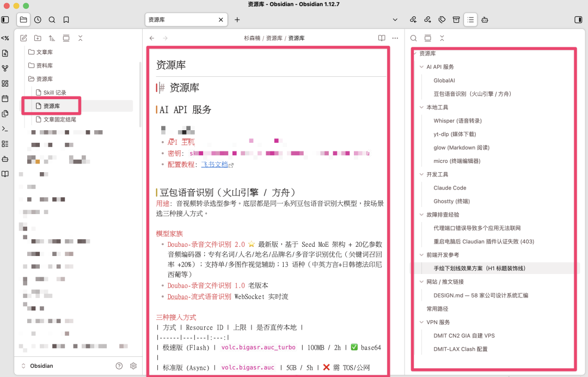Open the backlinks panel icon
The image size is (588, 377).
[413, 20]
